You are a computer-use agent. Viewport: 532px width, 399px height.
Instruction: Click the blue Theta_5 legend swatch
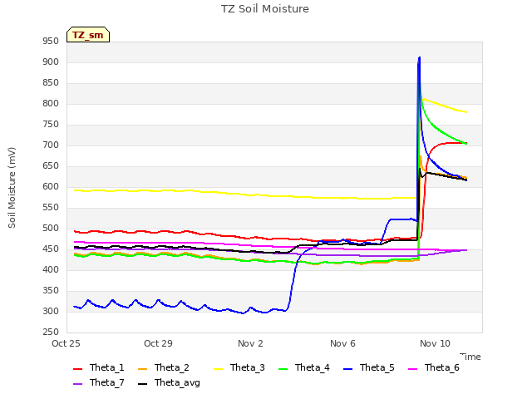[x=347, y=369]
